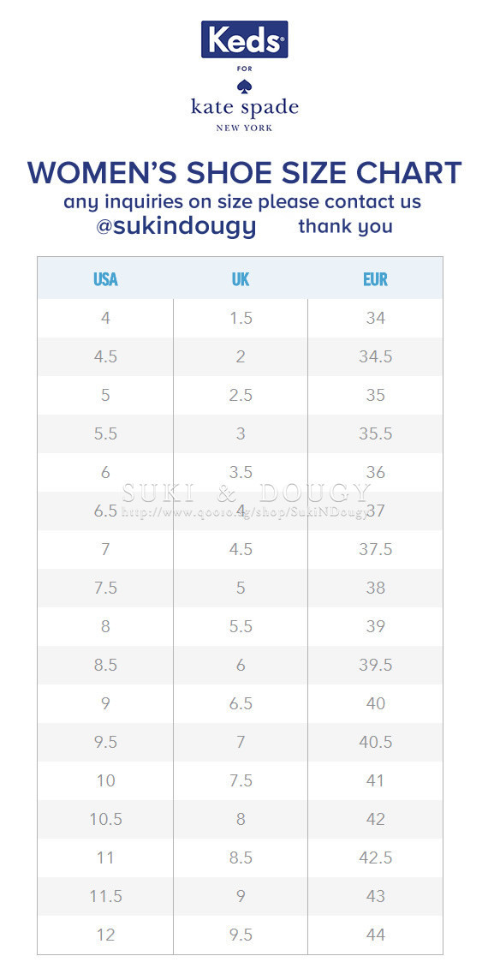Click the kate spade new york wordmark

pyautogui.click(x=244, y=115)
